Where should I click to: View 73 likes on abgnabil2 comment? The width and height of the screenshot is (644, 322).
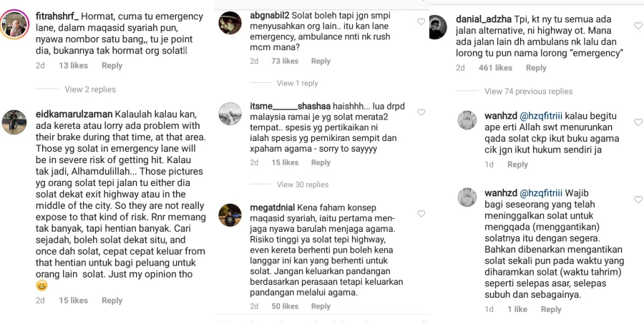coord(285,61)
